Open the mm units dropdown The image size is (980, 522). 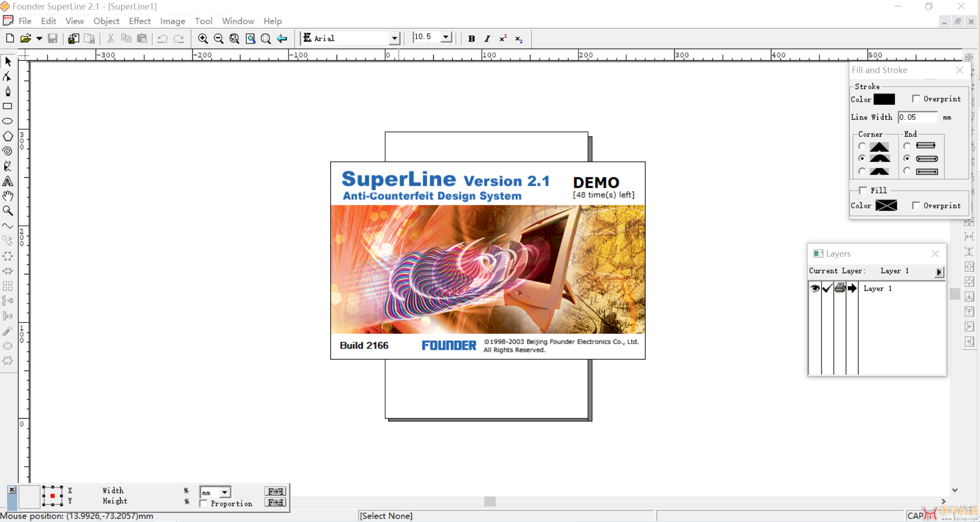pos(225,492)
